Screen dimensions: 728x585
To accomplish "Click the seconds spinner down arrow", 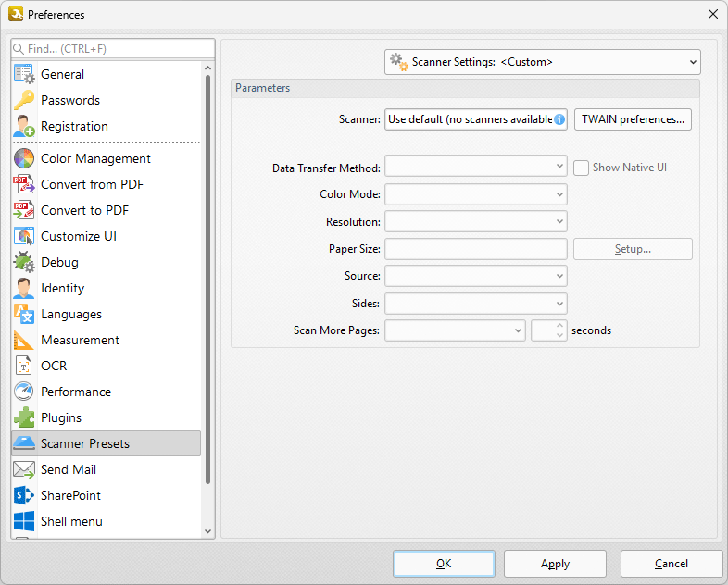I will pyautogui.click(x=560, y=335).
